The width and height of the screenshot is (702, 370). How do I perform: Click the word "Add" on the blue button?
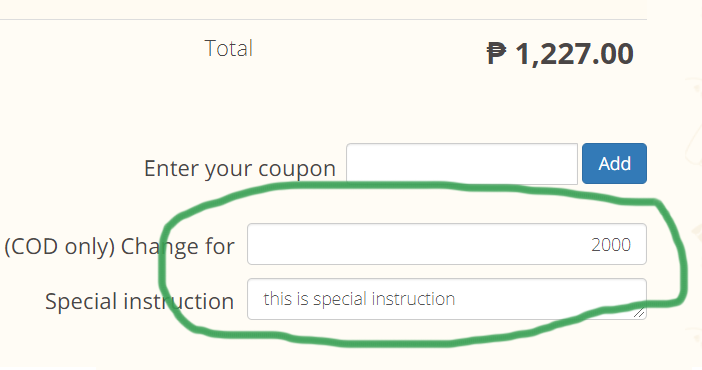[615, 163]
